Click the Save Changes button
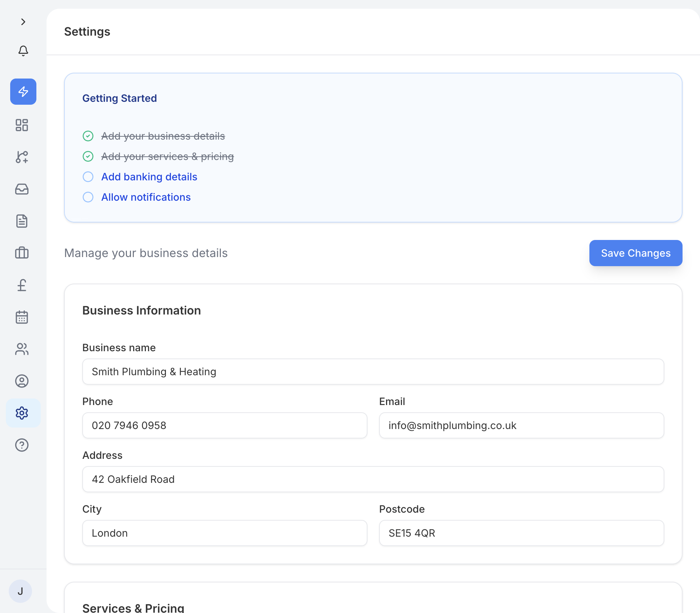This screenshot has height=613, width=700. [635, 253]
